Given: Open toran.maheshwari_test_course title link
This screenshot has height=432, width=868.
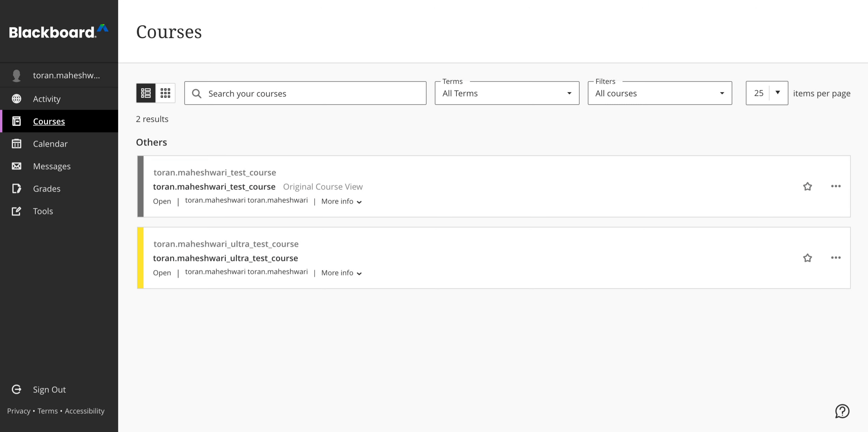Looking at the screenshot, I should click(214, 186).
